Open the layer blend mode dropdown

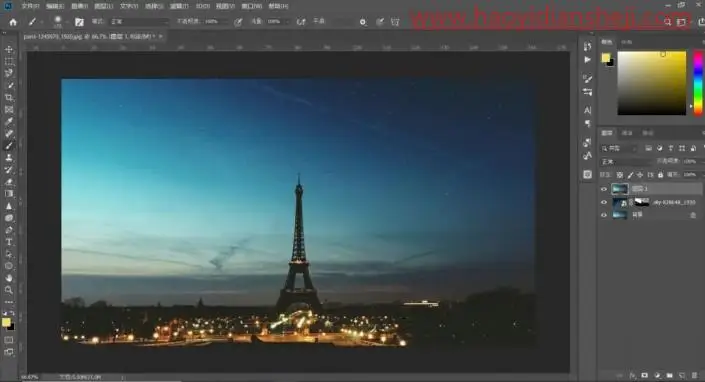point(627,161)
